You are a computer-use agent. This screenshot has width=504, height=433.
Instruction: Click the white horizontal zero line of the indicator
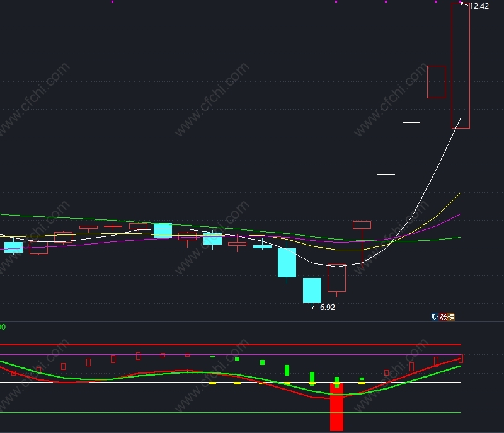231,383
